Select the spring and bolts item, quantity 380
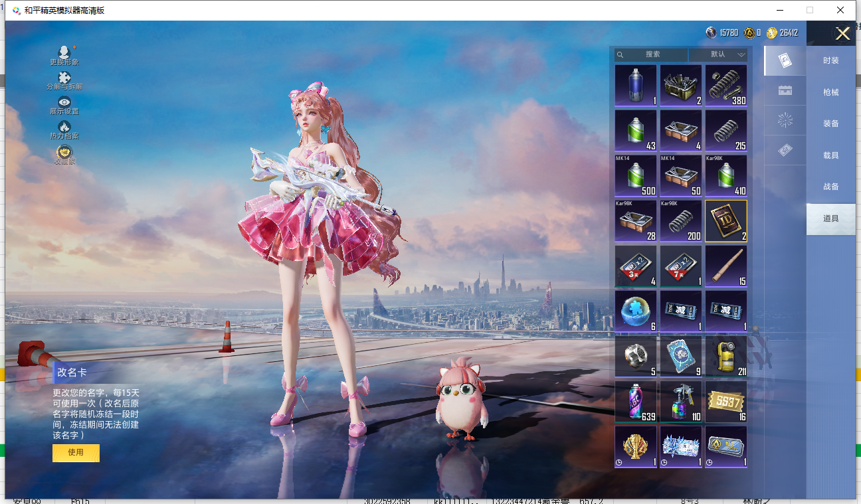Image resolution: width=861 pixels, height=504 pixels. (726, 86)
